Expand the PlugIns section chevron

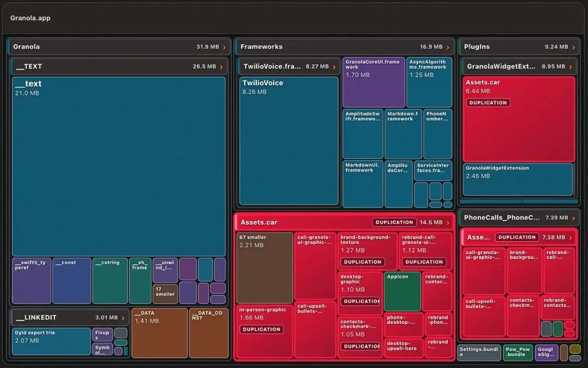click(573, 47)
